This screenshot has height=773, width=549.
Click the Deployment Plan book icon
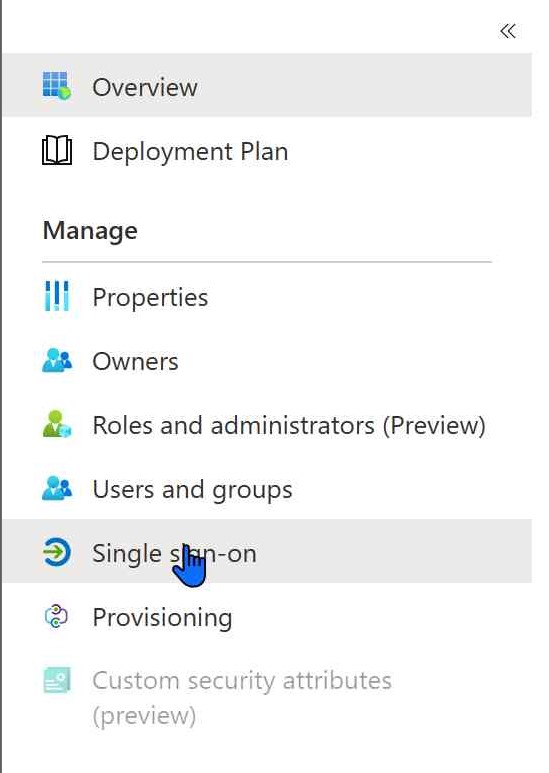(57, 150)
